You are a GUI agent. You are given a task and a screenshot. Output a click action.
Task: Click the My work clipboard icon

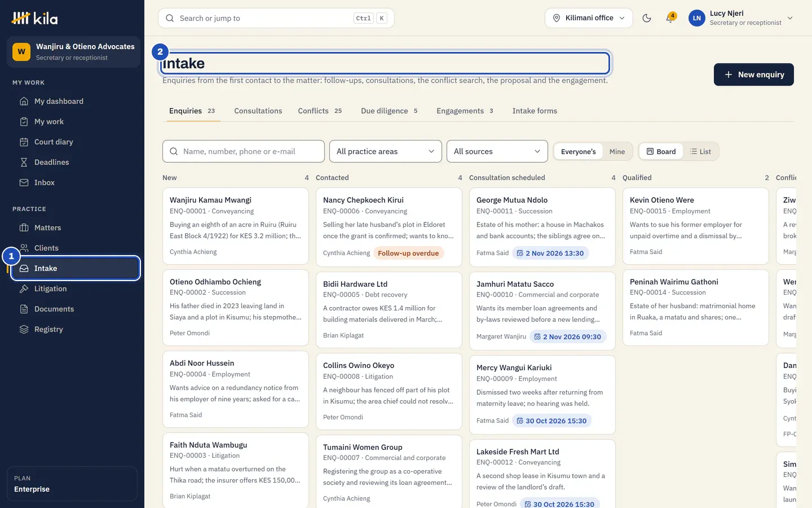24,121
